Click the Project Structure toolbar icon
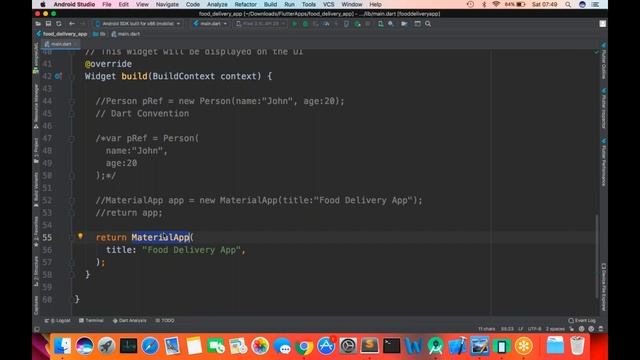The height and width of the screenshot is (360, 640). click(x=404, y=24)
